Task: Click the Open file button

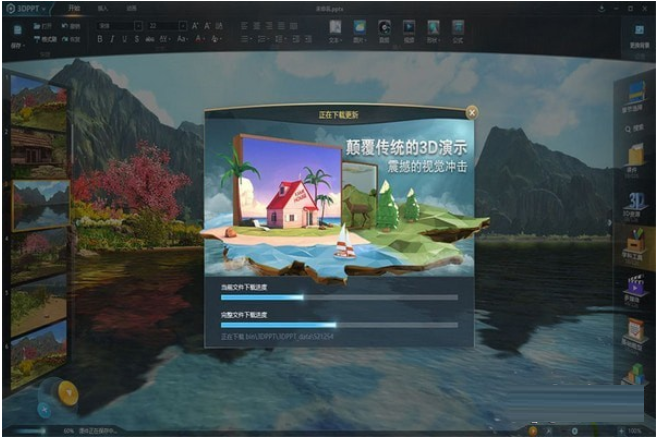Action: click(42, 26)
